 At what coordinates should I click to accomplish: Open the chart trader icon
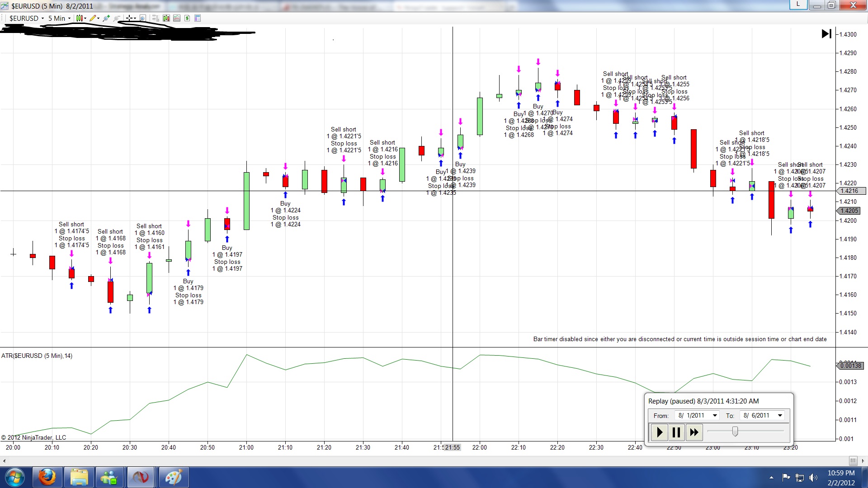point(155,18)
